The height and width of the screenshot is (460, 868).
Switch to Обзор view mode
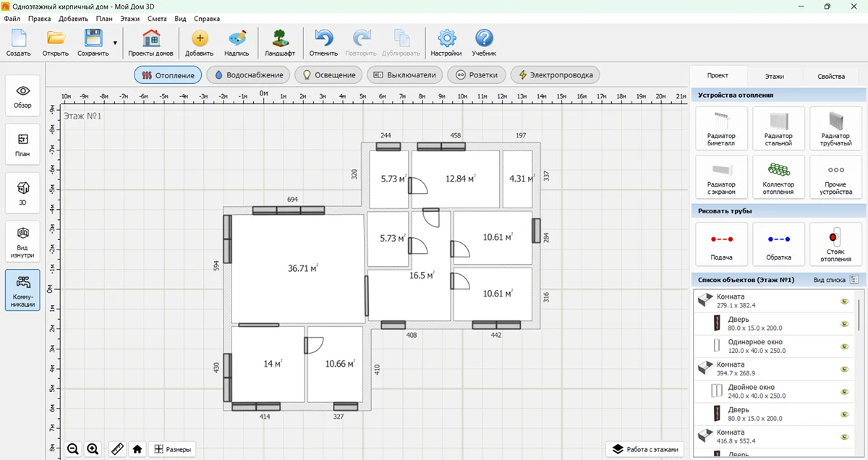[x=22, y=96]
